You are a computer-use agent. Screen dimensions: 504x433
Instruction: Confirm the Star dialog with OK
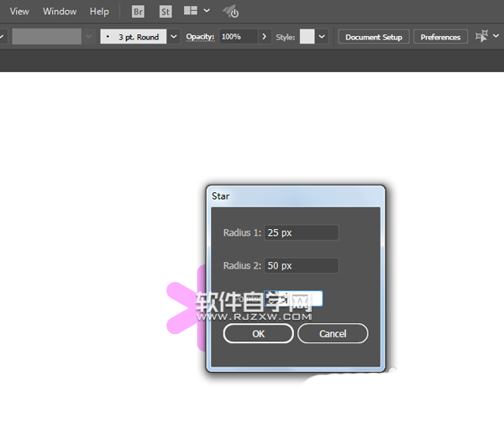(259, 333)
